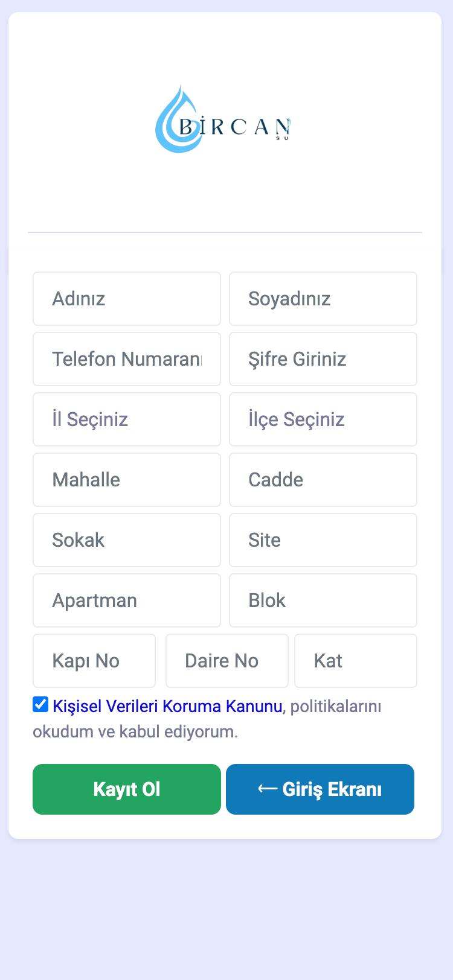The height and width of the screenshot is (980, 453).
Task: Focus the Soyadınız input field
Action: click(x=323, y=299)
